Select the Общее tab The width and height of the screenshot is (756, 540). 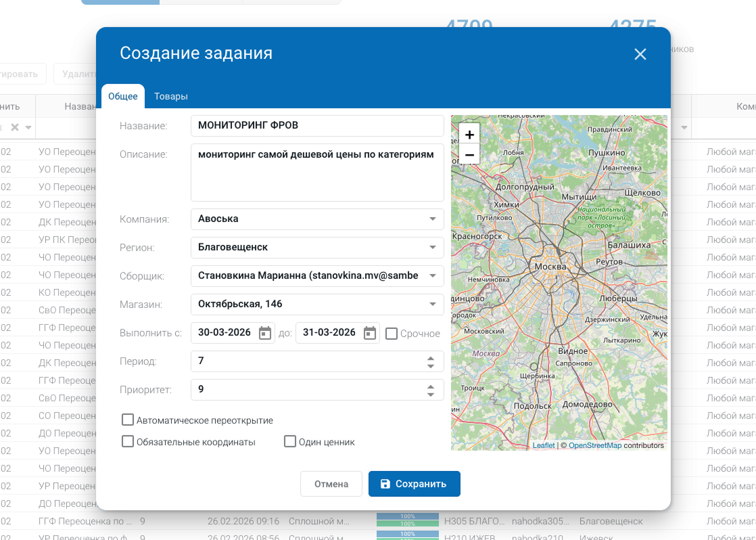point(123,97)
